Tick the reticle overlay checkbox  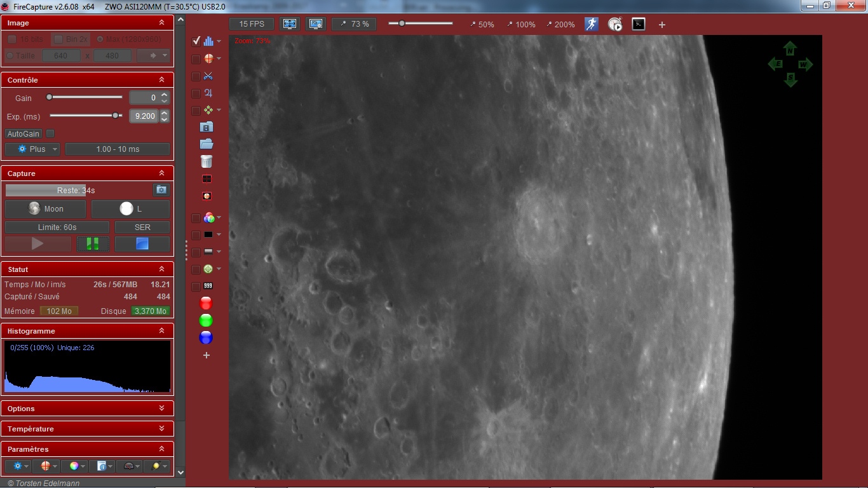click(x=196, y=59)
